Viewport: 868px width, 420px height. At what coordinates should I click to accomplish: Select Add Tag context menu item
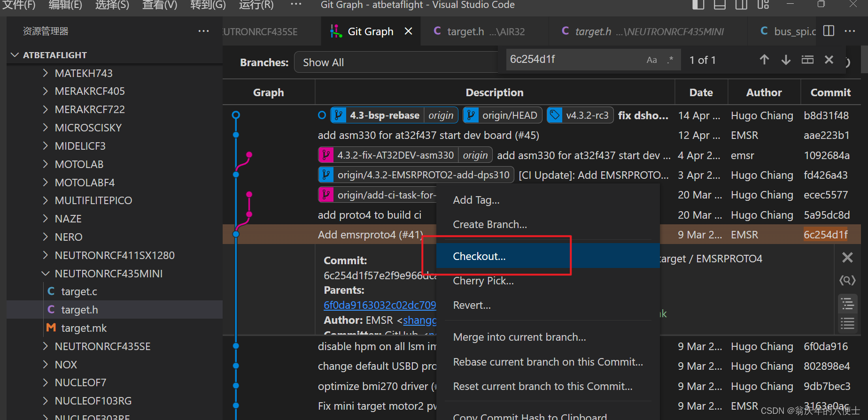coord(548,200)
